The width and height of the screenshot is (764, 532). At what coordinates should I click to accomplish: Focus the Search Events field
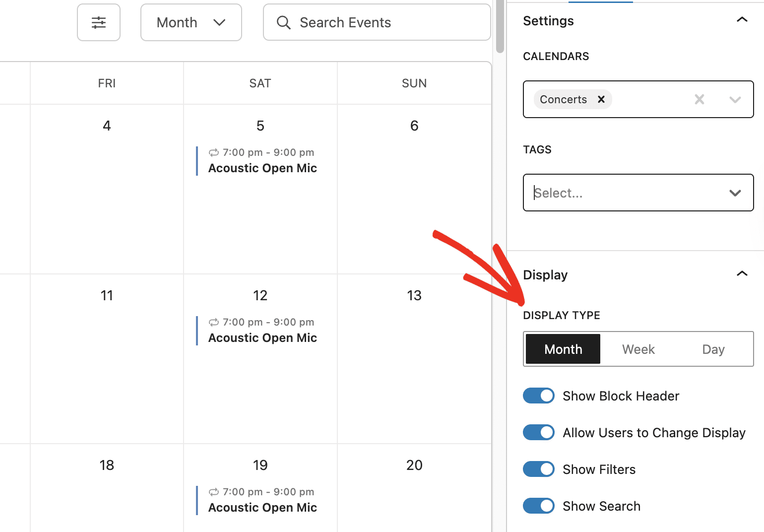coord(377,22)
